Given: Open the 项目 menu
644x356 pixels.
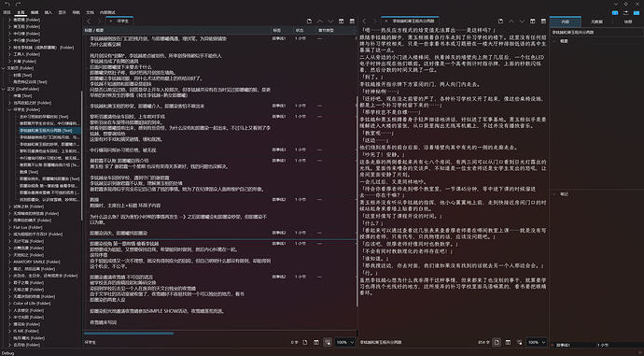Looking at the screenshot, I should point(7,12).
